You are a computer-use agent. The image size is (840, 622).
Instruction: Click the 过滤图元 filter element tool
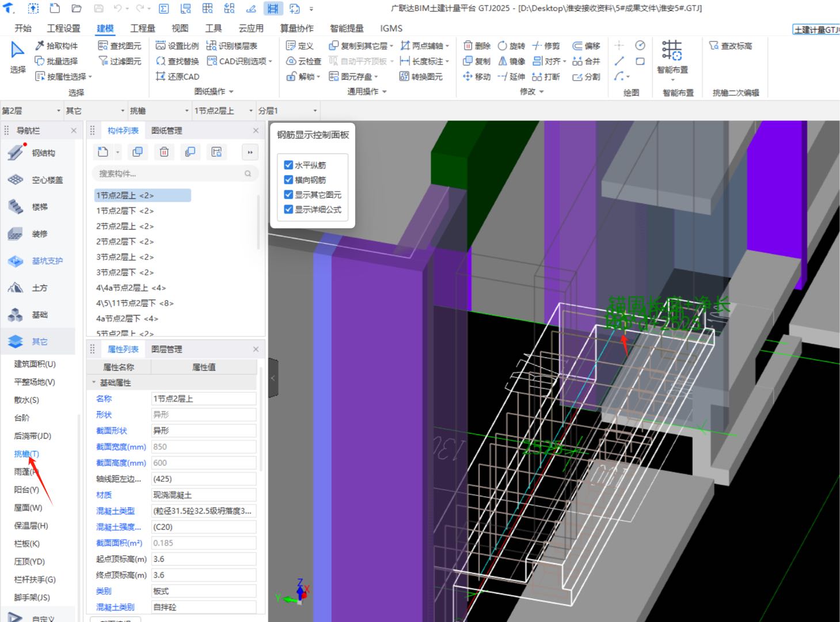(119, 61)
